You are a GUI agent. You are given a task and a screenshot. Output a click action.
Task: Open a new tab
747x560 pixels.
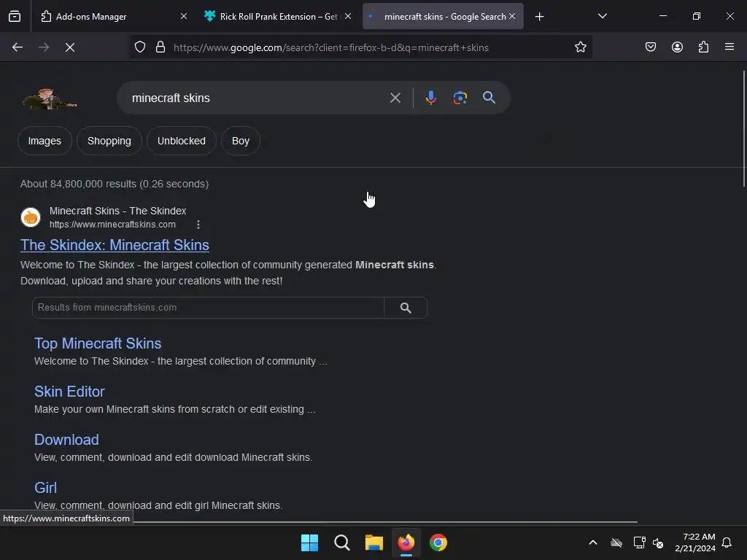(x=539, y=17)
